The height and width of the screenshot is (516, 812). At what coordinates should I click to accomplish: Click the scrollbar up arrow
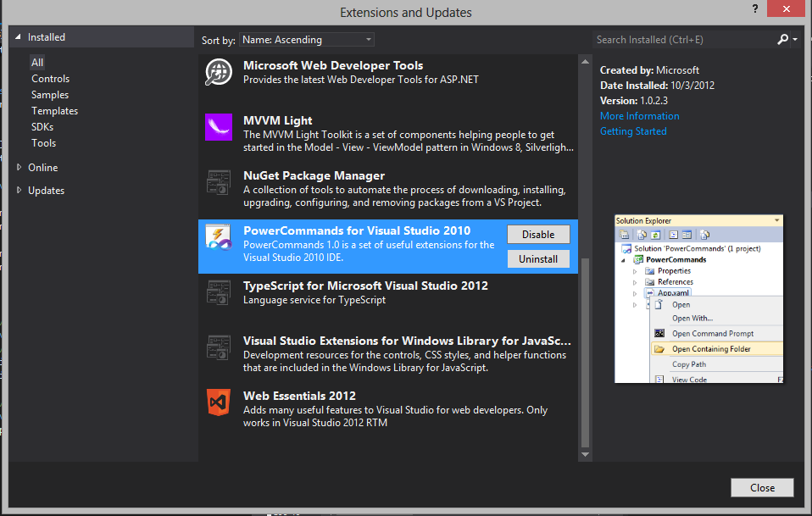tap(585, 61)
